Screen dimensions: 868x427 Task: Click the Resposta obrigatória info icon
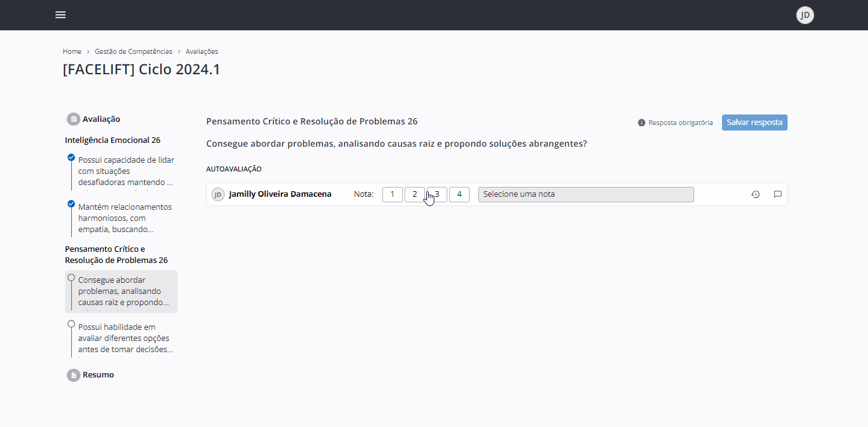(x=642, y=123)
